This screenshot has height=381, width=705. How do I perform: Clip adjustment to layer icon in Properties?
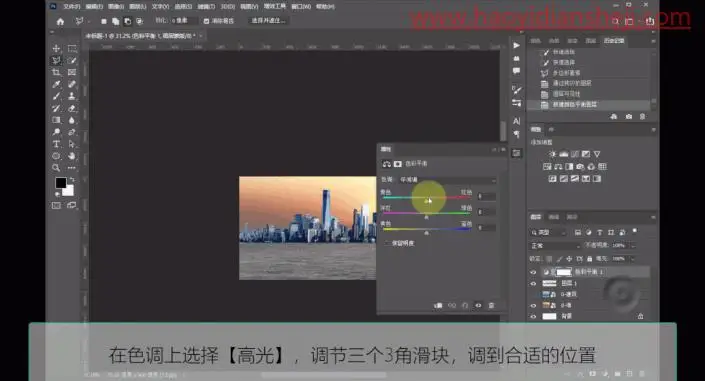438,305
